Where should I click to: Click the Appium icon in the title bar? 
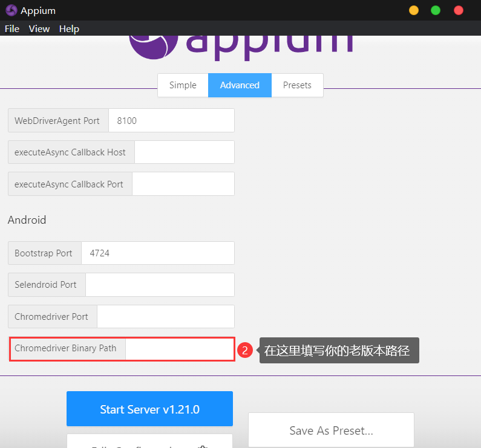pos(11,10)
